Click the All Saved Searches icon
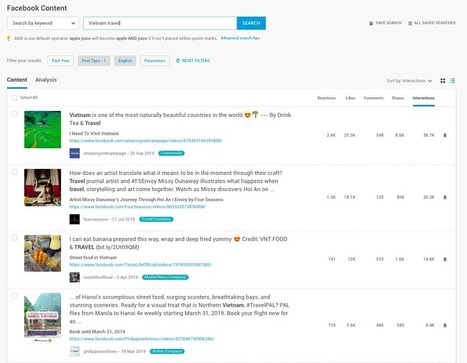This screenshot has width=467, height=363. tap(410, 23)
